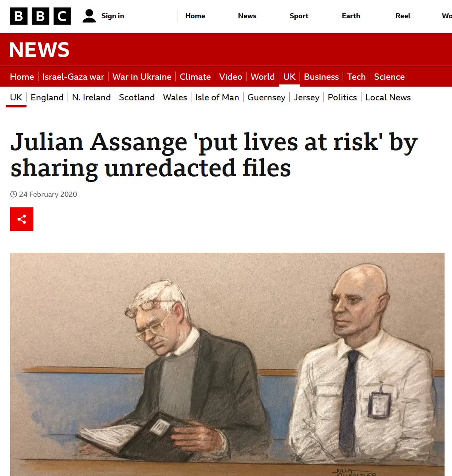Select War in Ukraine section
The width and height of the screenshot is (452, 476).
(x=142, y=77)
